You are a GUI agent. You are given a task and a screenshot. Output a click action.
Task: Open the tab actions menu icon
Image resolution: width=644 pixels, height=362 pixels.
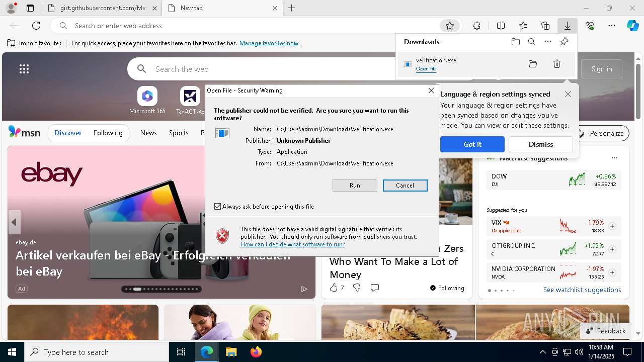[30, 8]
